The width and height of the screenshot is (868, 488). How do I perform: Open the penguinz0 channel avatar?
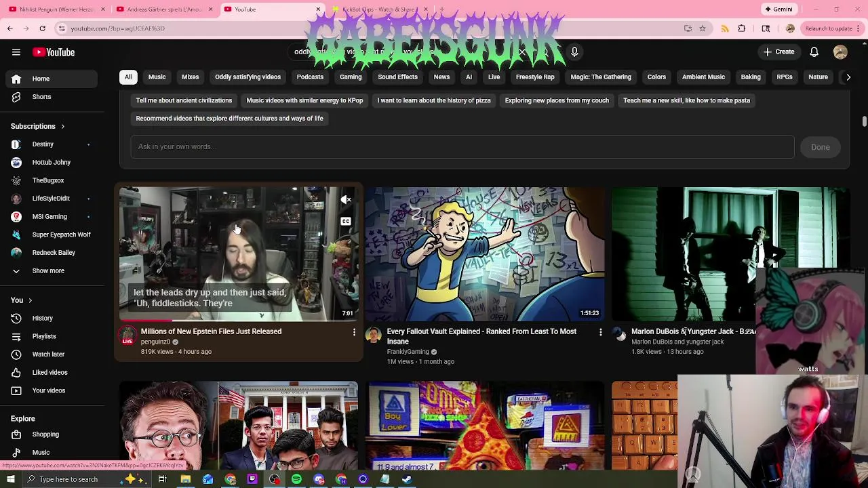pos(127,335)
